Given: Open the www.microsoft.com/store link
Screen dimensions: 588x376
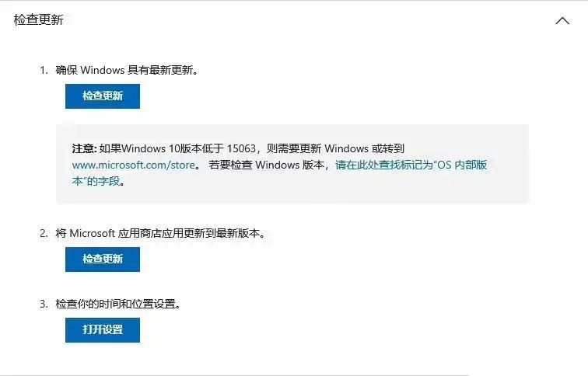Looking at the screenshot, I should 134,165.
